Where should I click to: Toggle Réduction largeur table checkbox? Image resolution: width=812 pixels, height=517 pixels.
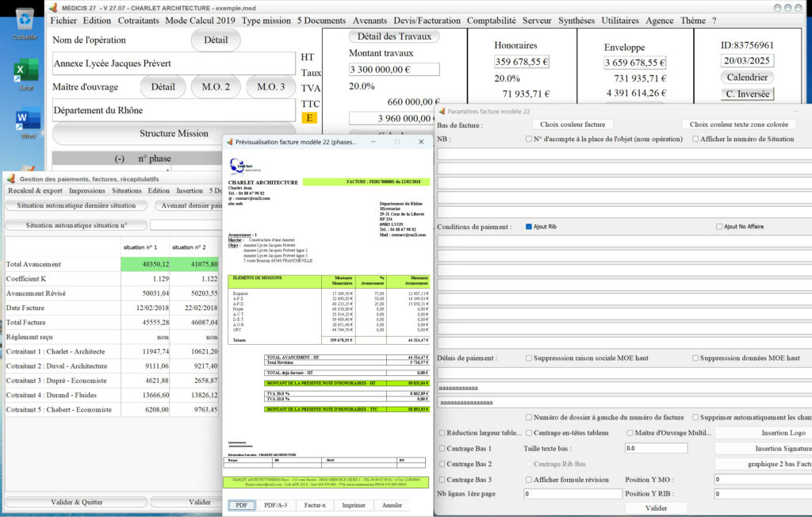(x=442, y=433)
